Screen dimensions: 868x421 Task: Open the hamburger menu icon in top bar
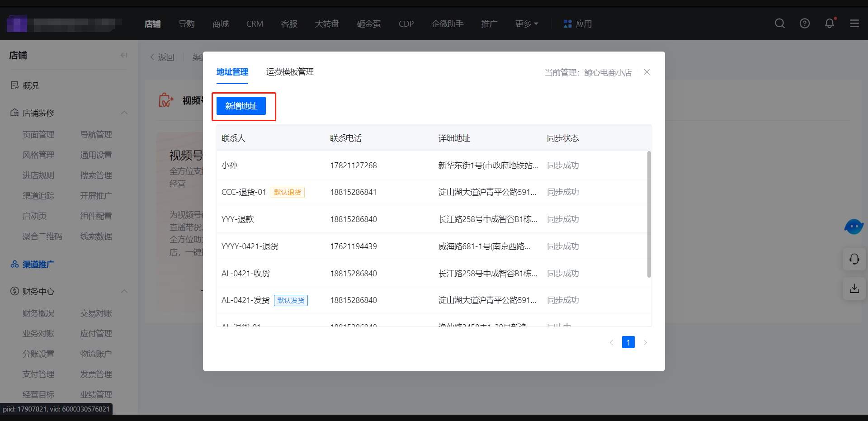click(854, 23)
